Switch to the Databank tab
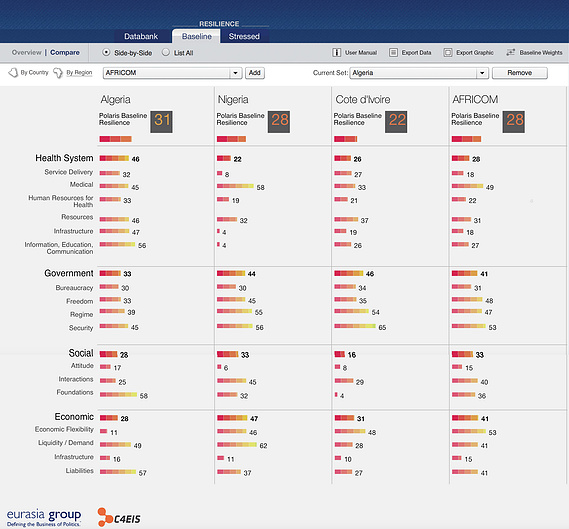This screenshot has height=529, width=569. 141,36
